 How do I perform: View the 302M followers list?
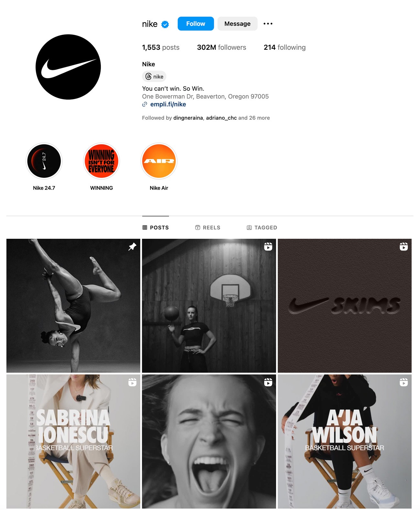click(x=222, y=47)
